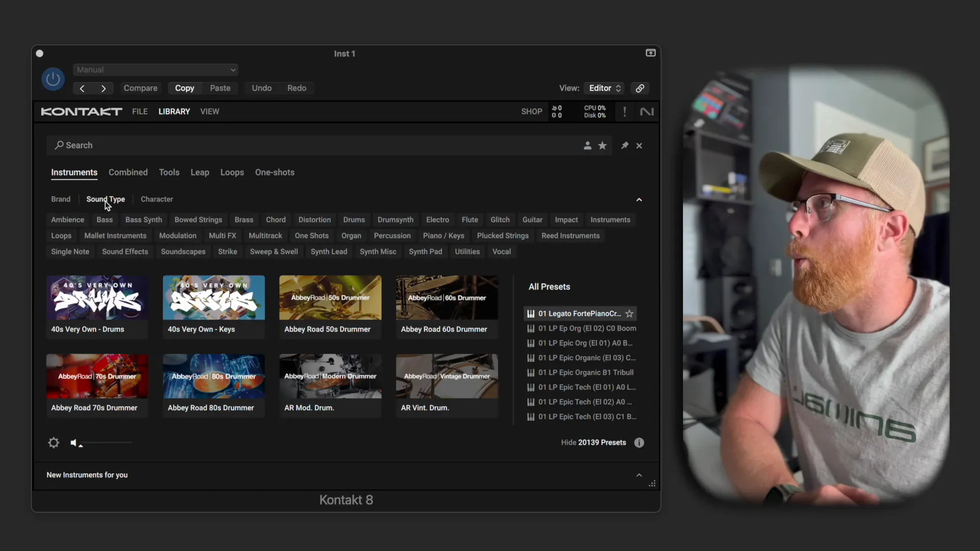Click the Compare button

[x=140, y=88]
